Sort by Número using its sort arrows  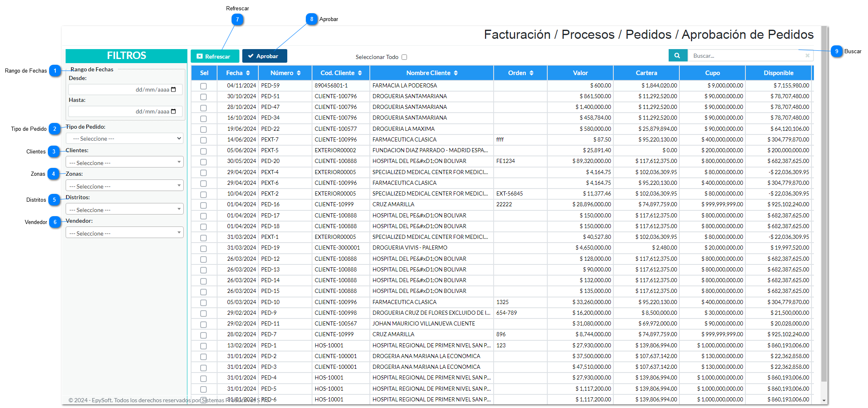(x=298, y=73)
